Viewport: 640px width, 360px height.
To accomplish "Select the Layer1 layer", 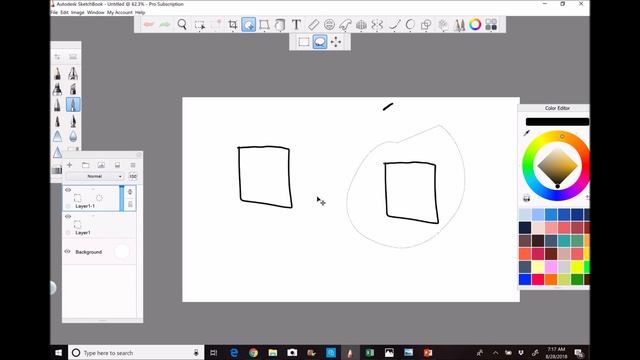I will click(x=99, y=225).
